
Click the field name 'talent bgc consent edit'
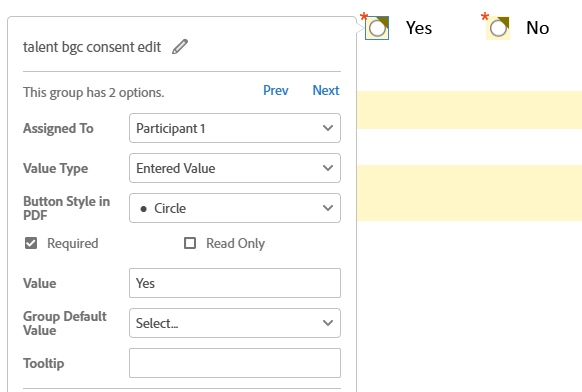[x=92, y=47]
